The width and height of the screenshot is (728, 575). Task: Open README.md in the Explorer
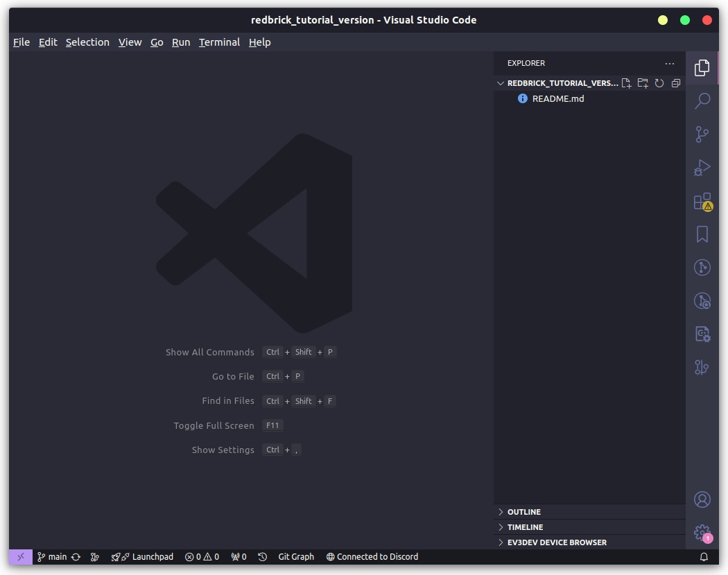589,98
